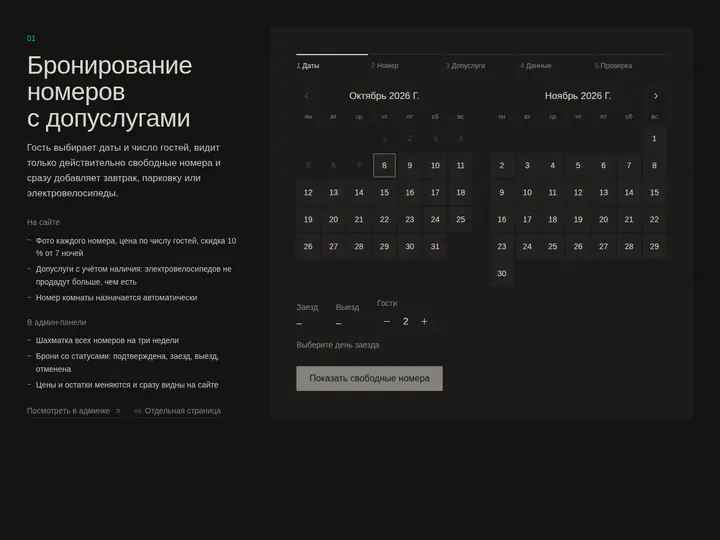Select October 8 in calendar
The height and width of the screenshot is (540, 720).
pyautogui.click(x=384, y=165)
